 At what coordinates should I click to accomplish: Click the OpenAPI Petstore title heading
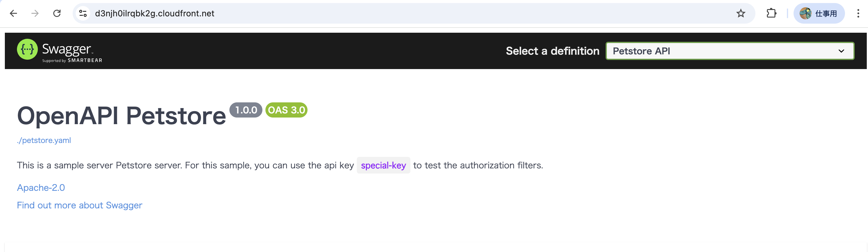121,116
